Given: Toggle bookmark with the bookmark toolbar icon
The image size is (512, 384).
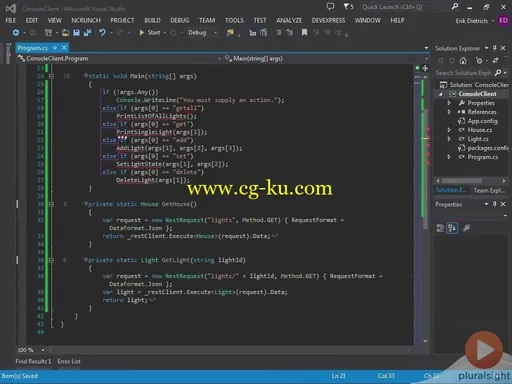Looking at the screenshot, I should pos(304,33).
